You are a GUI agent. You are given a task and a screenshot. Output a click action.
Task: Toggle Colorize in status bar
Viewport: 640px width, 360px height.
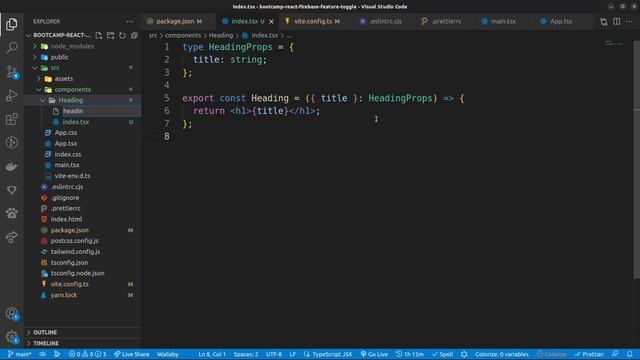[x=552, y=354]
